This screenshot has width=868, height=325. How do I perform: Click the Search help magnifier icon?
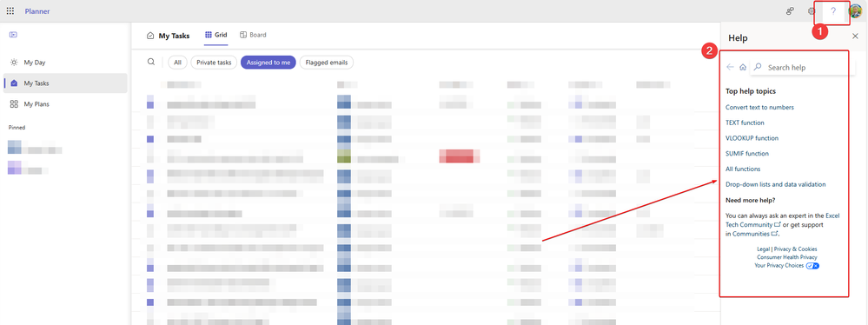pyautogui.click(x=758, y=67)
